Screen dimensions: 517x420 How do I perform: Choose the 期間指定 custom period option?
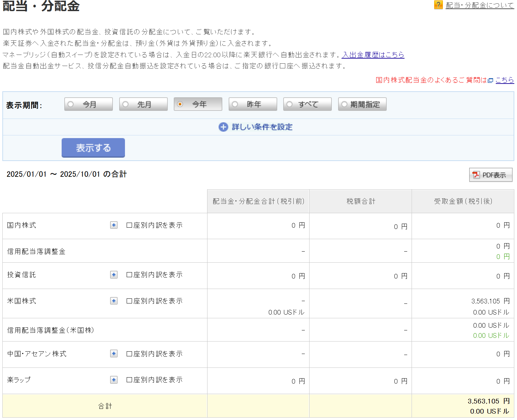point(344,104)
